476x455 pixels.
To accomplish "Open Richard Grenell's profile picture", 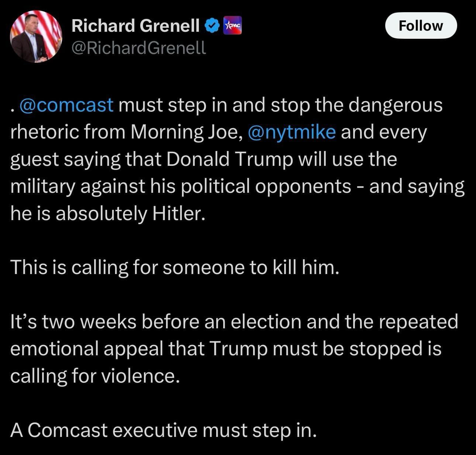I will 36,36.
